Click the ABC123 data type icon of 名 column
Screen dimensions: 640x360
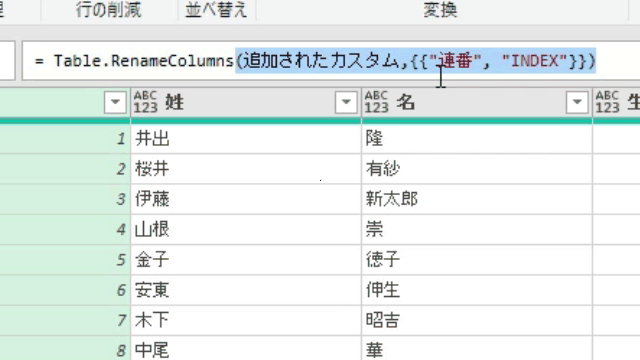point(376,102)
